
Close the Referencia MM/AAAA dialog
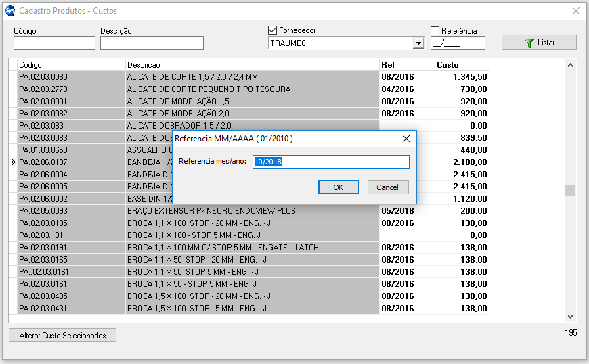pyautogui.click(x=406, y=139)
